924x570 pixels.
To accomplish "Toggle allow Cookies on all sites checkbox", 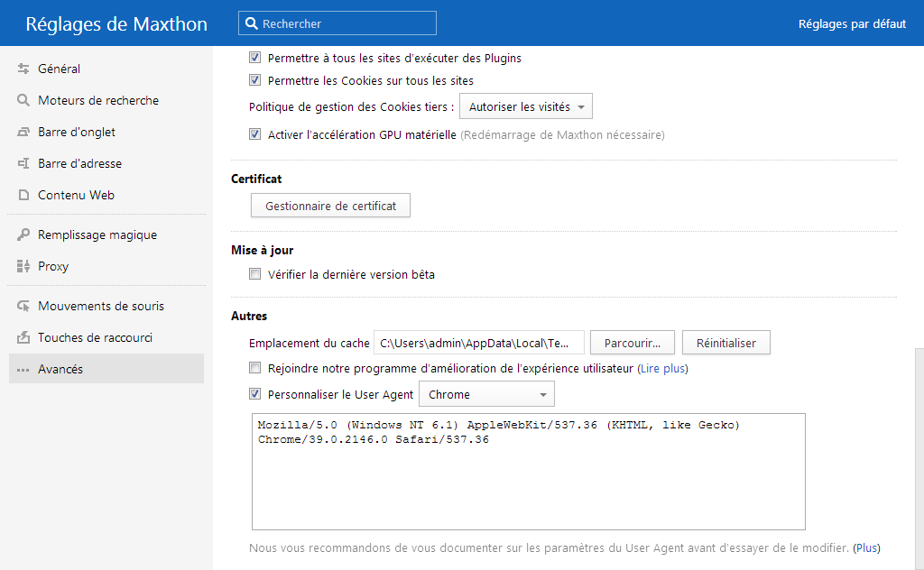I will click(x=254, y=79).
